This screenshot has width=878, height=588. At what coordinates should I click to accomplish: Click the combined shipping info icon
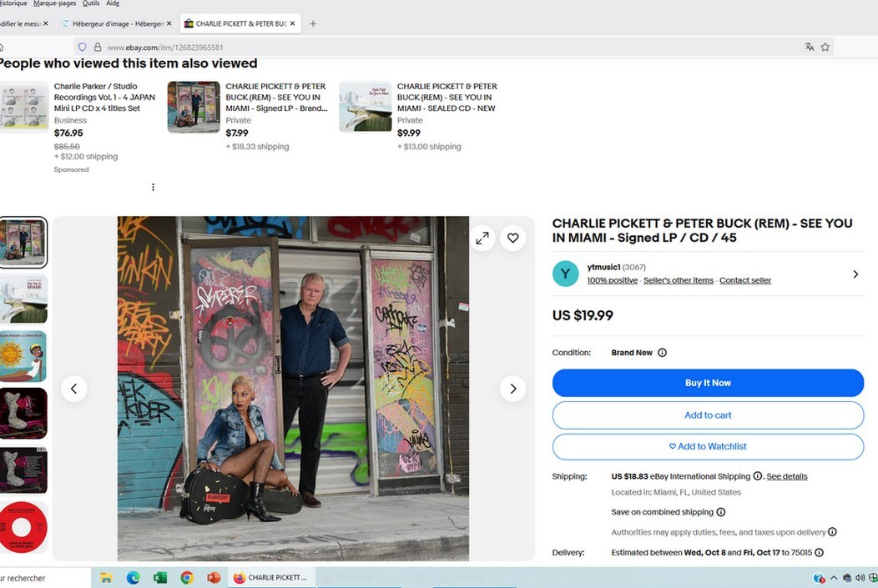click(x=721, y=511)
